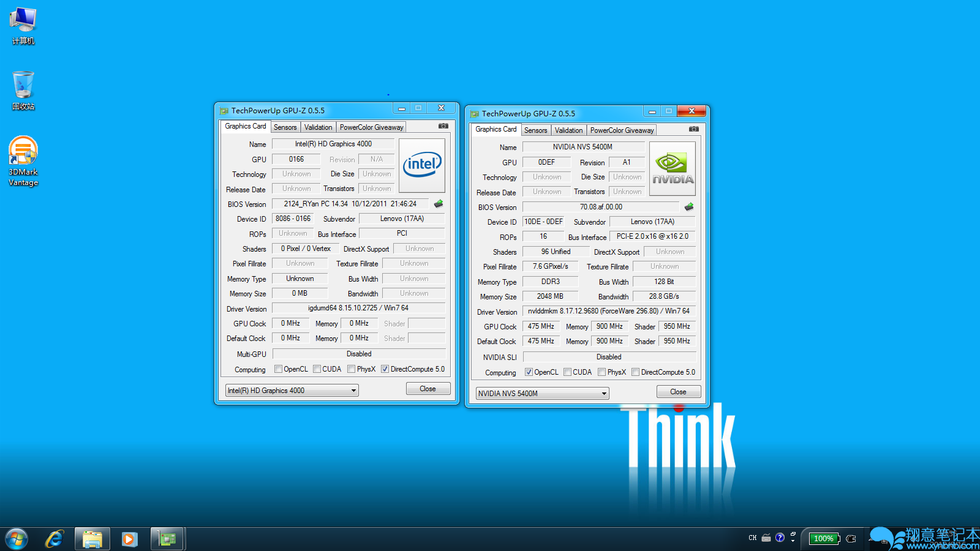Toggle the OpenCL checkbox for Intel graphics
Image resolution: width=980 pixels, height=551 pixels.
[279, 369]
